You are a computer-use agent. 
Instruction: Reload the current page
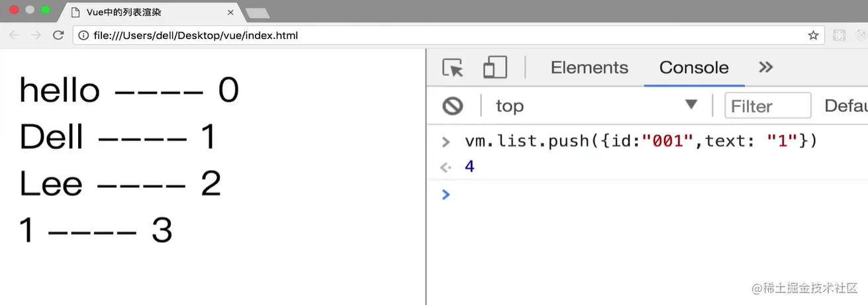[58, 35]
